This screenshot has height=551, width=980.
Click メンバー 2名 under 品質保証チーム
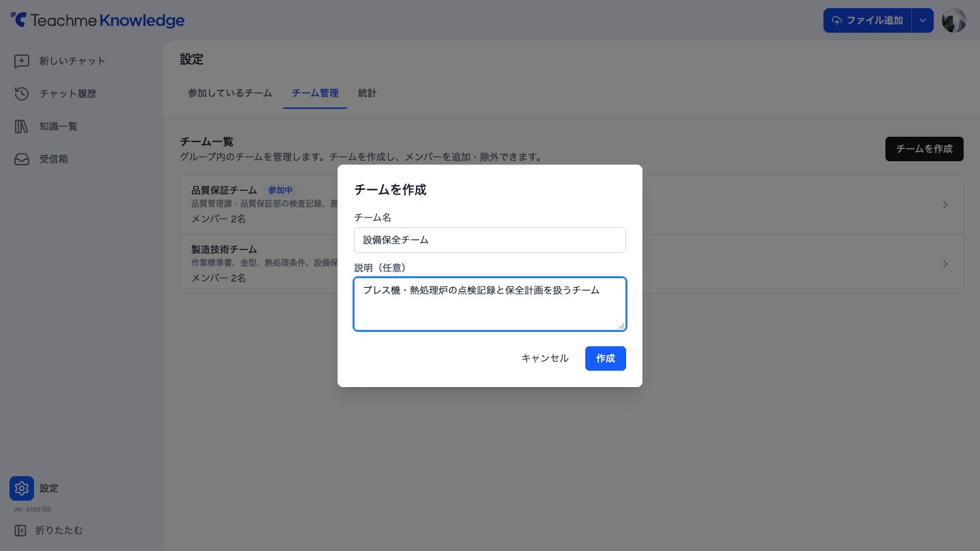[x=218, y=219]
